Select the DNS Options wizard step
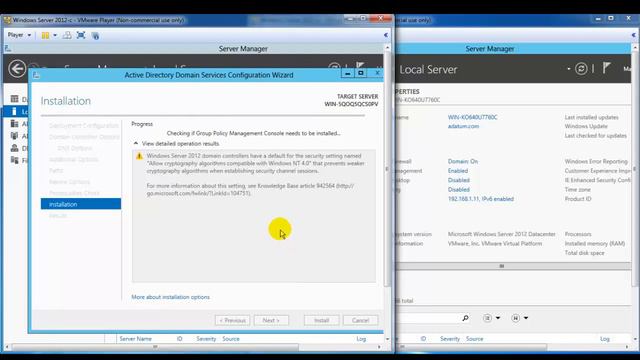This screenshot has height=360, width=640. tap(75, 148)
